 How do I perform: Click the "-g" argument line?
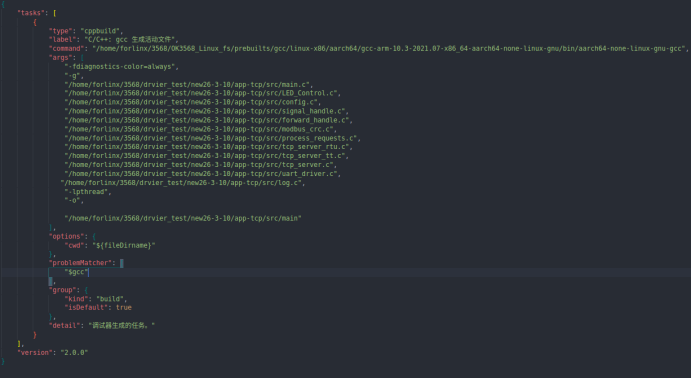tap(72, 76)
